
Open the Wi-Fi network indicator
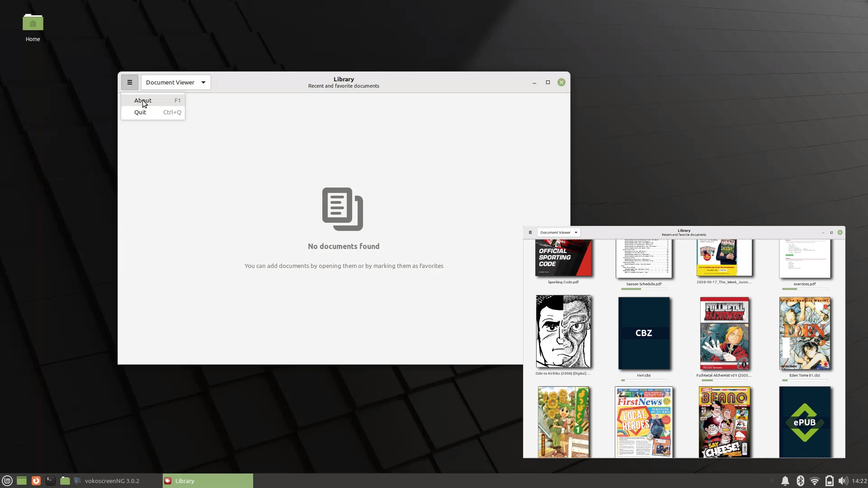pos(815,481)
